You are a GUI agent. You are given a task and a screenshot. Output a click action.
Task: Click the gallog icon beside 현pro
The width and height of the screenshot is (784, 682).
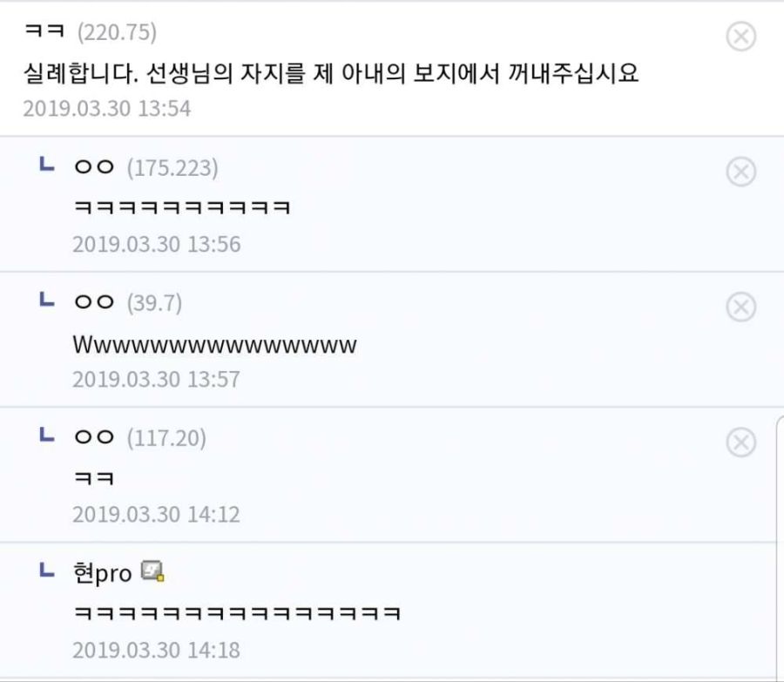154,572
